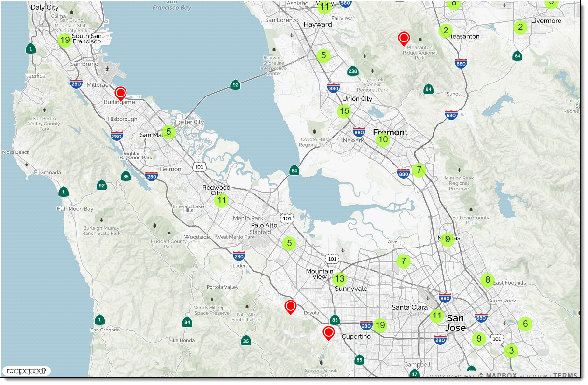Click the 6 cluster east of San Jose
Viewport: 588px width, 385px height.
(x=525, y=324)
